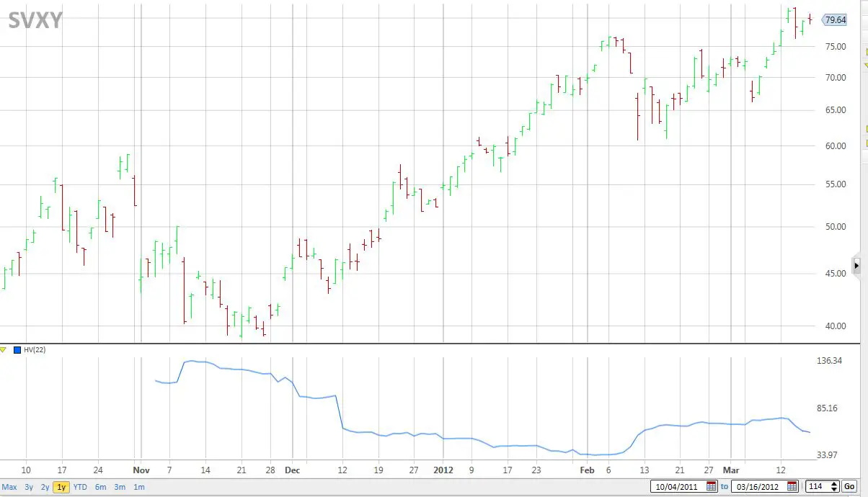Set chart range to 1m
The height and width of the screenshot is (497, 868).
point(139,487)
